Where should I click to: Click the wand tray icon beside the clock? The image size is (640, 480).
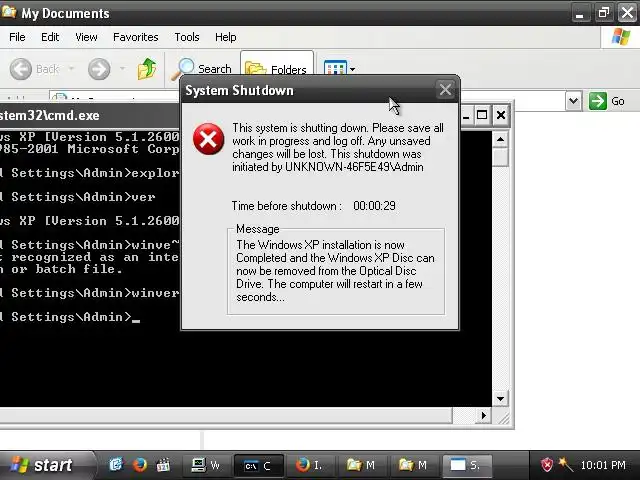[x=566, y=464]
